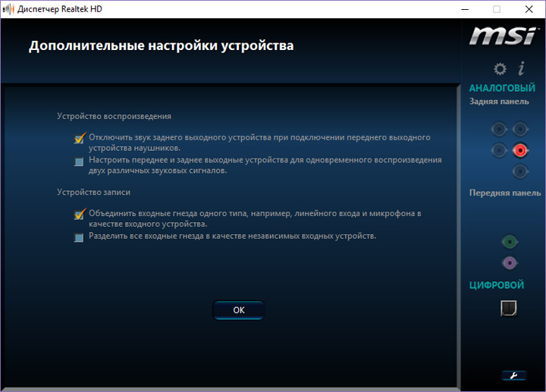Select gray jack left of red jack

point(499,150)
